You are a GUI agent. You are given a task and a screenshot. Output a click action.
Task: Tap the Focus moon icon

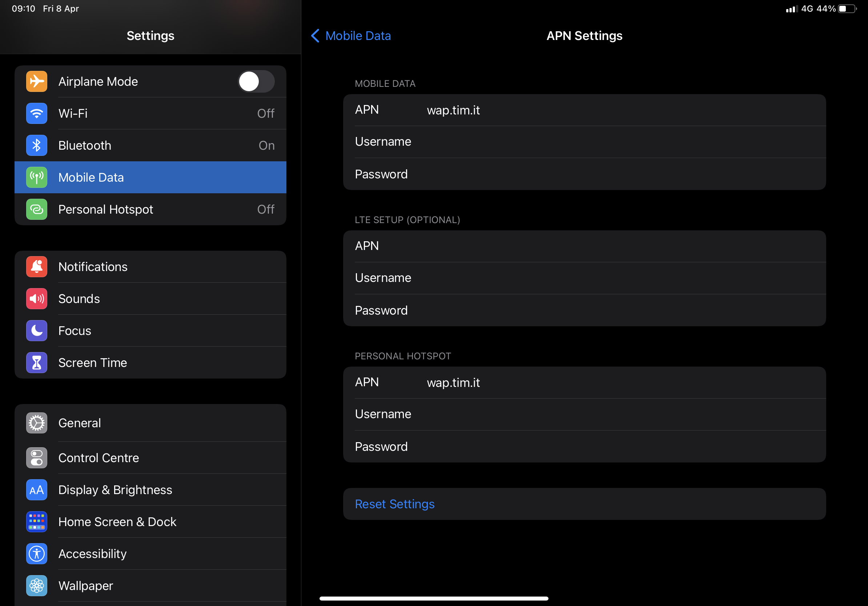pos(36,330)
